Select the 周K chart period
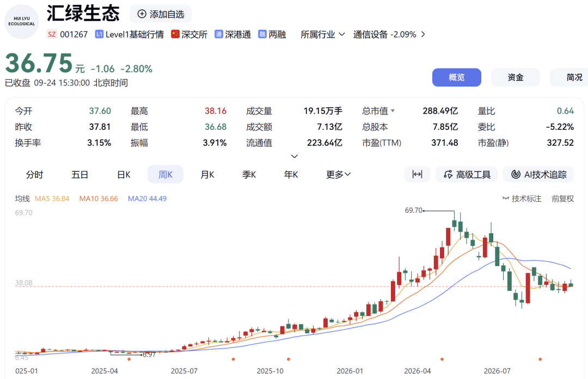 pos(166,175)
